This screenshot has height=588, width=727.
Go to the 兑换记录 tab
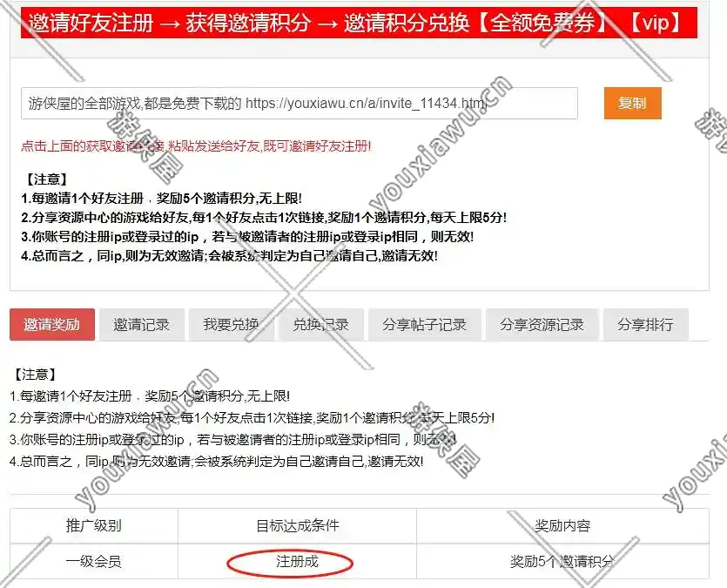320,325
